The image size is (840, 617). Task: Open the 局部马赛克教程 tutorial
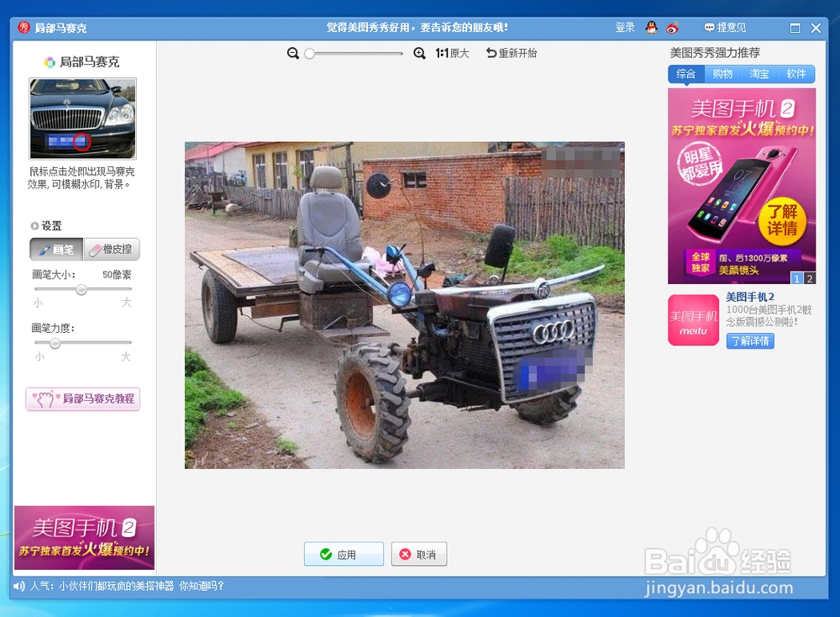(83, 398)
